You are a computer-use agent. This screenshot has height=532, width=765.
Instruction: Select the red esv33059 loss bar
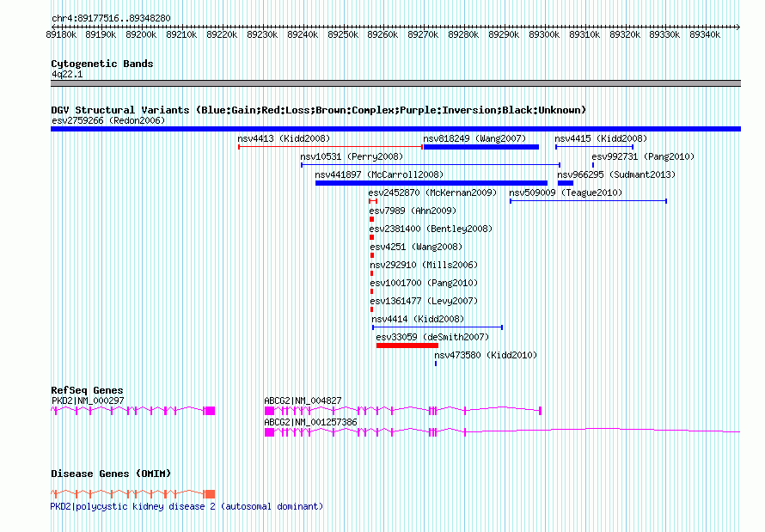(407, 345)
